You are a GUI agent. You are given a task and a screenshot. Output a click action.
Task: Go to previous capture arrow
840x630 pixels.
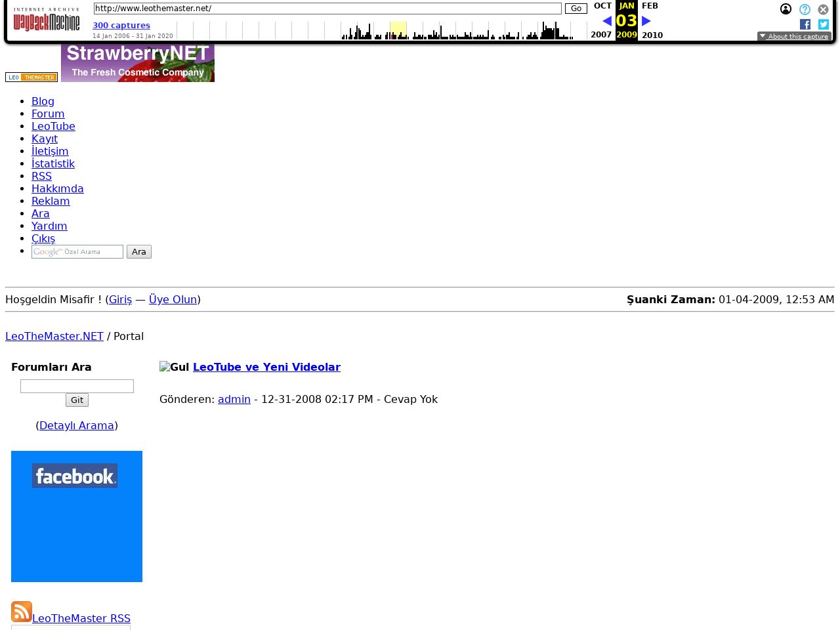(607, 21)
